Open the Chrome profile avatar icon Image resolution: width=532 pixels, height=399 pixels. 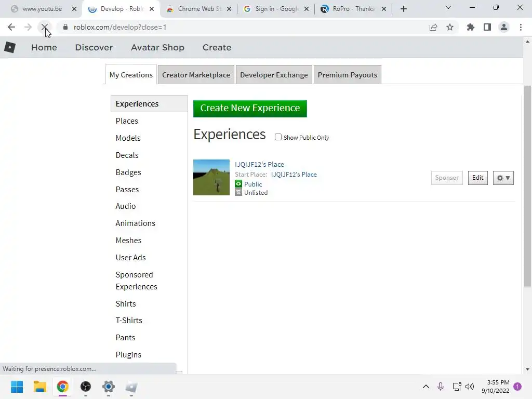click(x=504, y=27)
